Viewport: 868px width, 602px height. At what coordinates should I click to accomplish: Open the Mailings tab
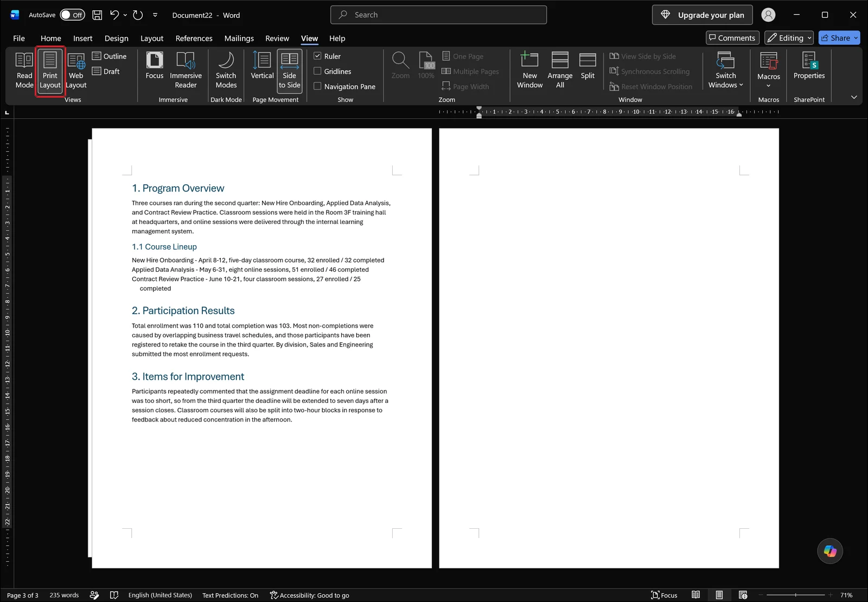pos(239,39)
